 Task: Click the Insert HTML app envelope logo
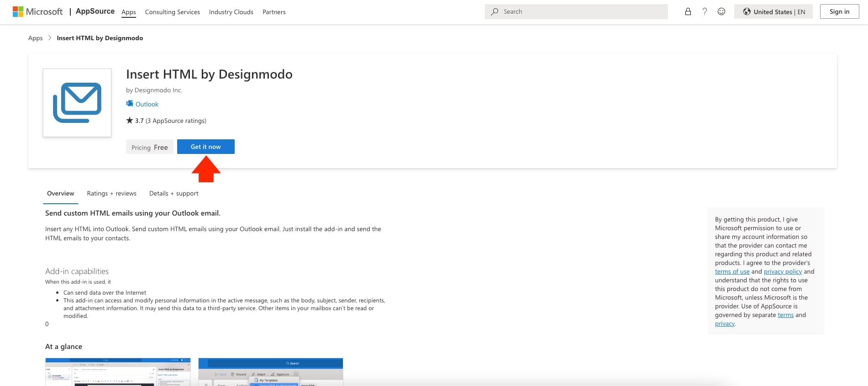[x=77, y=103]
